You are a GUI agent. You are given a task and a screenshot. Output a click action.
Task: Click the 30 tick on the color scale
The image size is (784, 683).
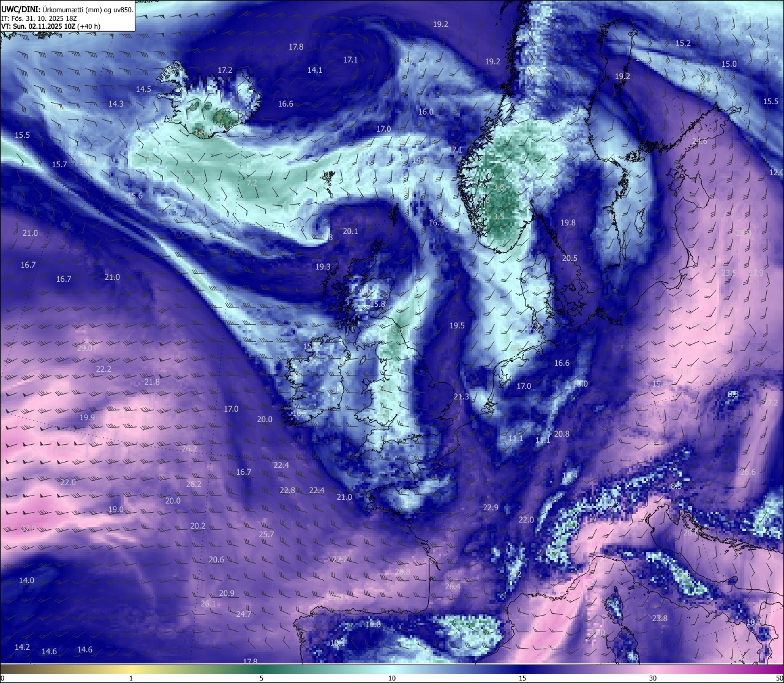[653, 678]
